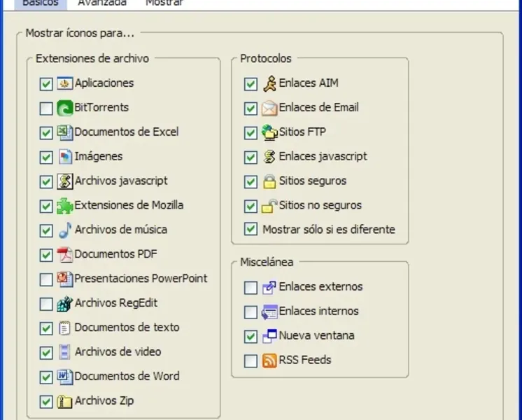Enable the Presentaciones PowerPoint checkbox
Viewport: 522px width, 420px height.
[x=46, y=280]
